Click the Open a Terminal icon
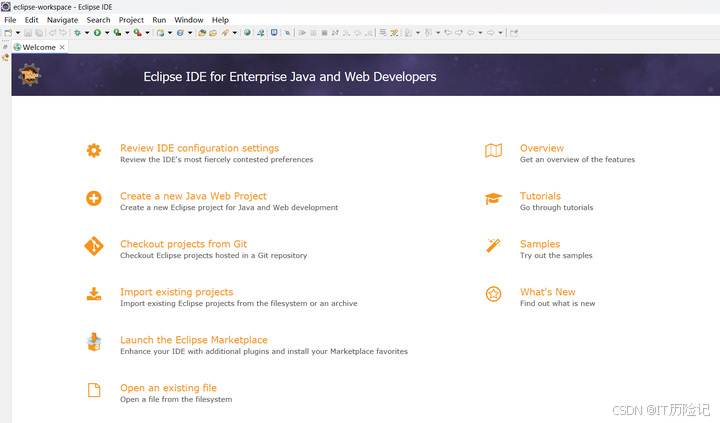This screenshot has width=720, height=423. pyautogui.click(x=274, y=33)
